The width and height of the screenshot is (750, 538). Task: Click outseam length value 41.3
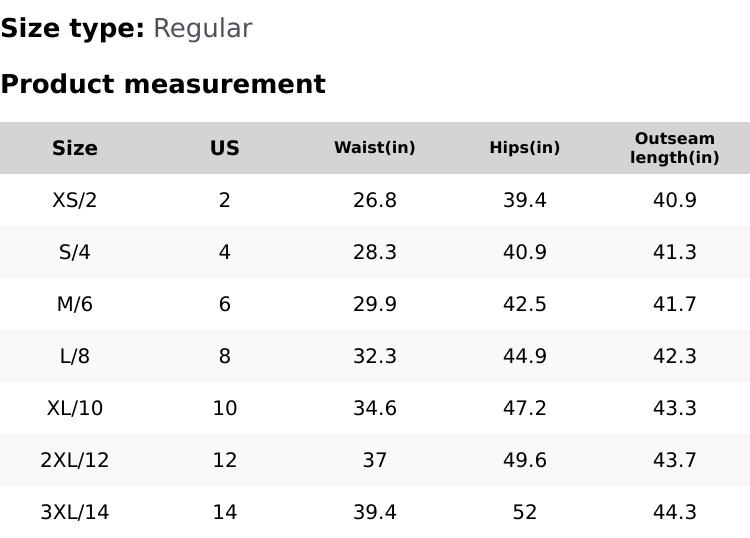[675, 252]
